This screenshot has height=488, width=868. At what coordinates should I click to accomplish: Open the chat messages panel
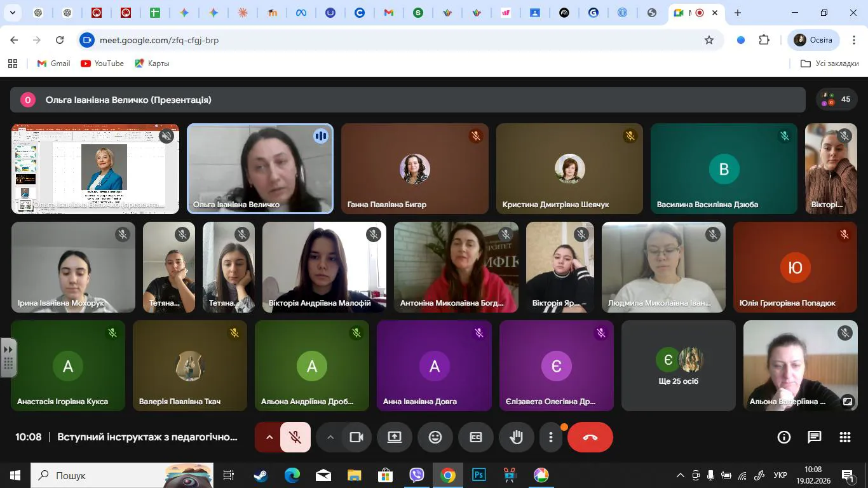click(814, 437)
